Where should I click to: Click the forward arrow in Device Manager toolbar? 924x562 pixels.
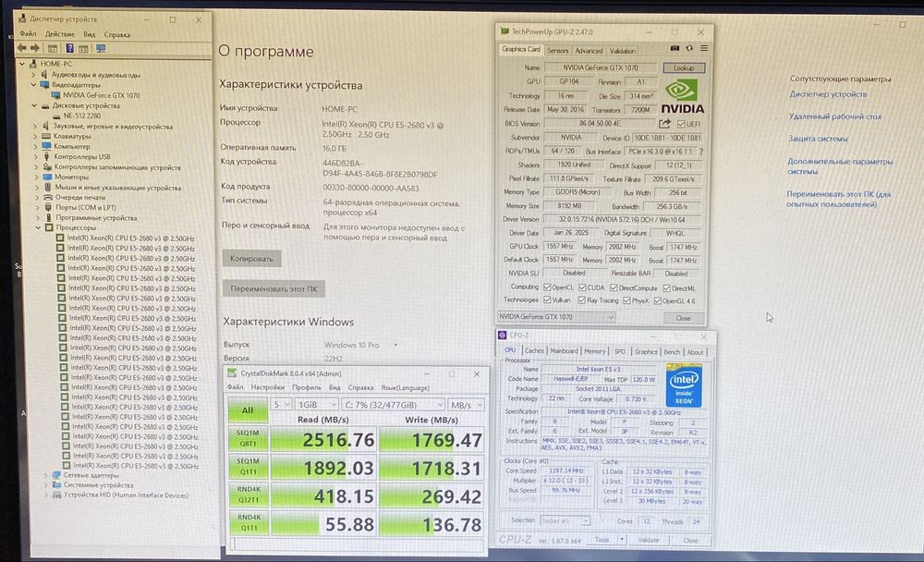coord(35,48)
